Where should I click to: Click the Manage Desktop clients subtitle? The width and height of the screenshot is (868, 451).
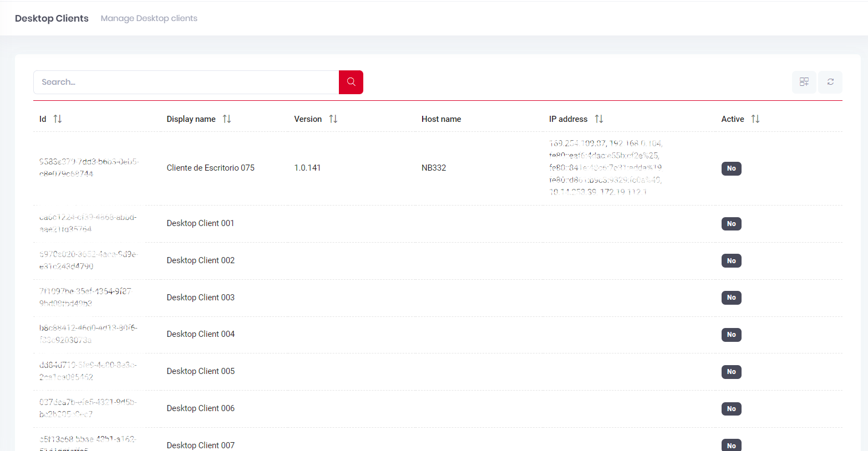click(149, 18)
